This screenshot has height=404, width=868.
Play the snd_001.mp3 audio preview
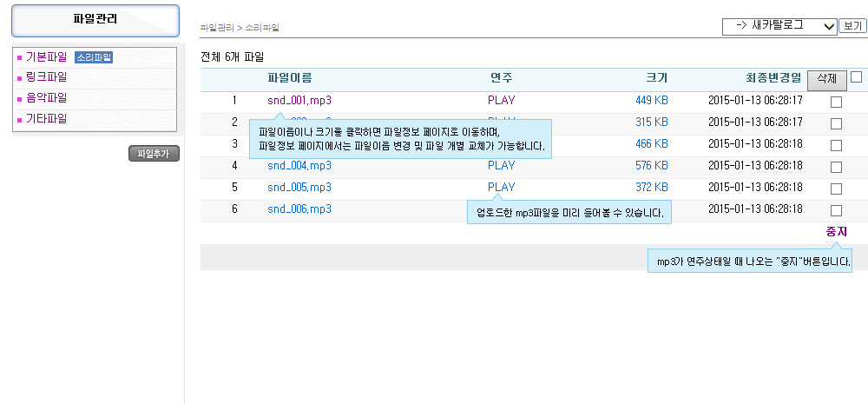click(x=501, y=101)
